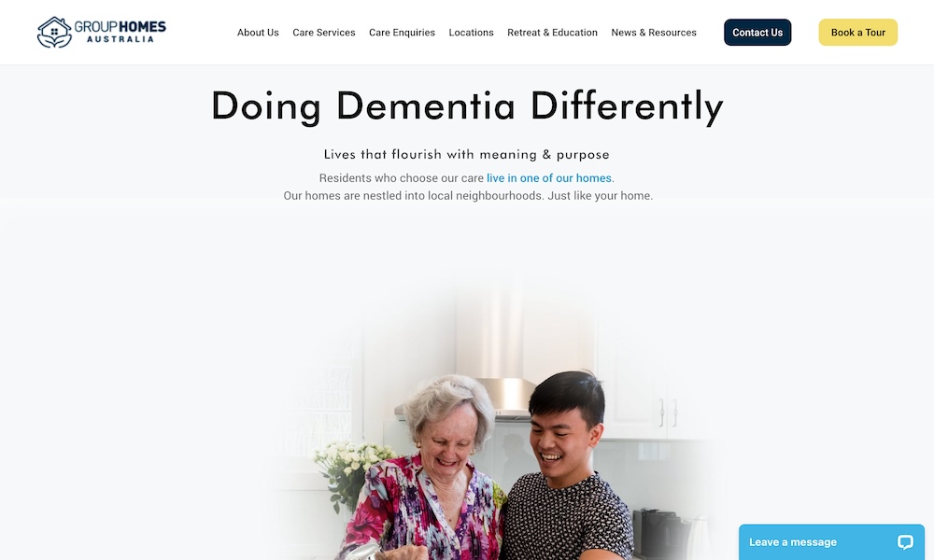
Task: Click the 'Lives that flourish' subtitle text
Action: (x=466, y=155)
